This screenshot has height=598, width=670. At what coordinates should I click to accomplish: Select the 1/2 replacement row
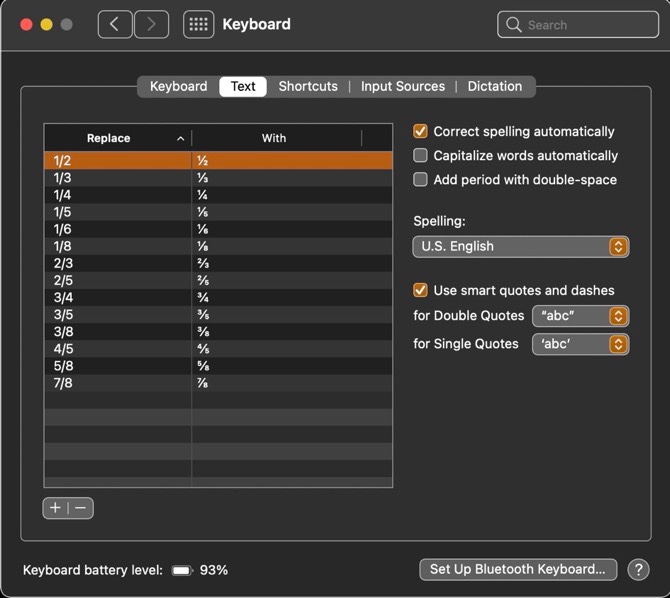click(x=218, y=161)
